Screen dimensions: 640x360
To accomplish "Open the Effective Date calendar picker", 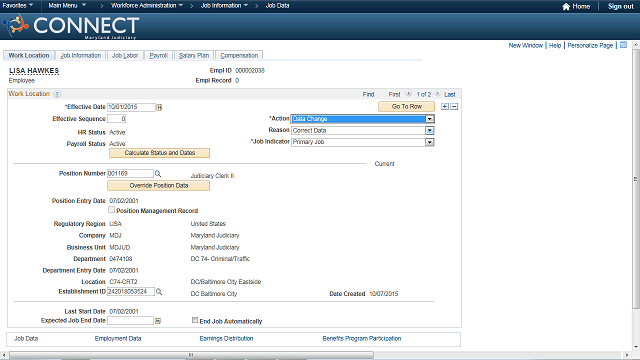I will pos(159,107).
